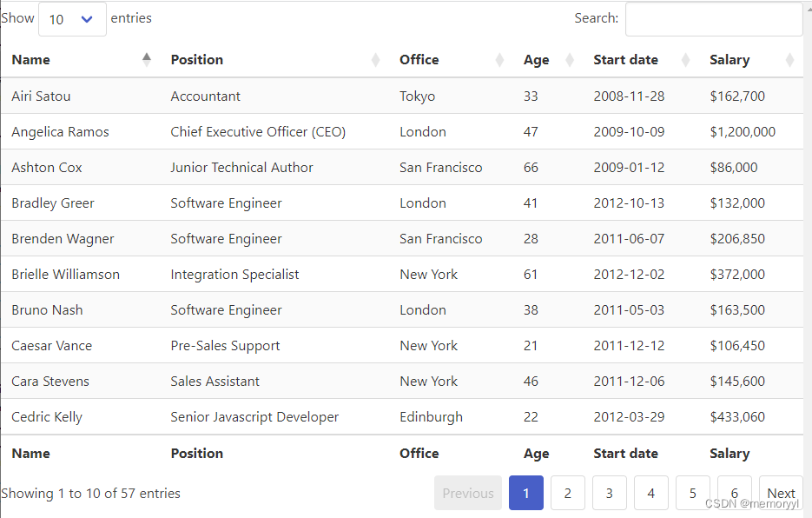Click the Next pagination button

tap(781, 493)
